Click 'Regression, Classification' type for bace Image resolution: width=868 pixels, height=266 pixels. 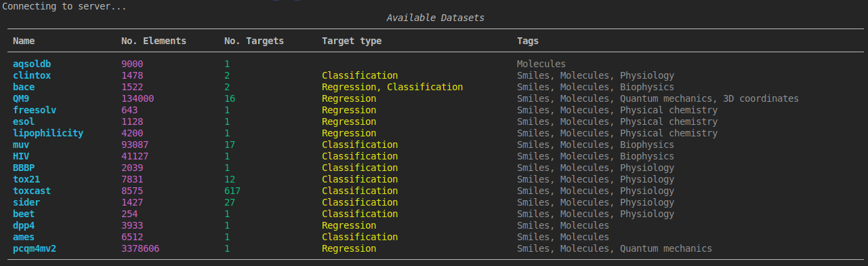(392, 87)
